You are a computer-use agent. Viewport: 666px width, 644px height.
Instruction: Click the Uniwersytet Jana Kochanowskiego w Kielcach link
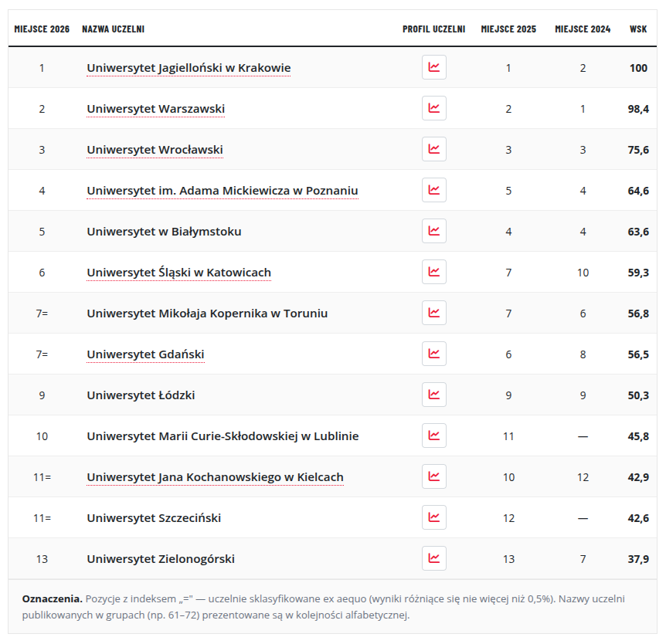click(215, 477)
